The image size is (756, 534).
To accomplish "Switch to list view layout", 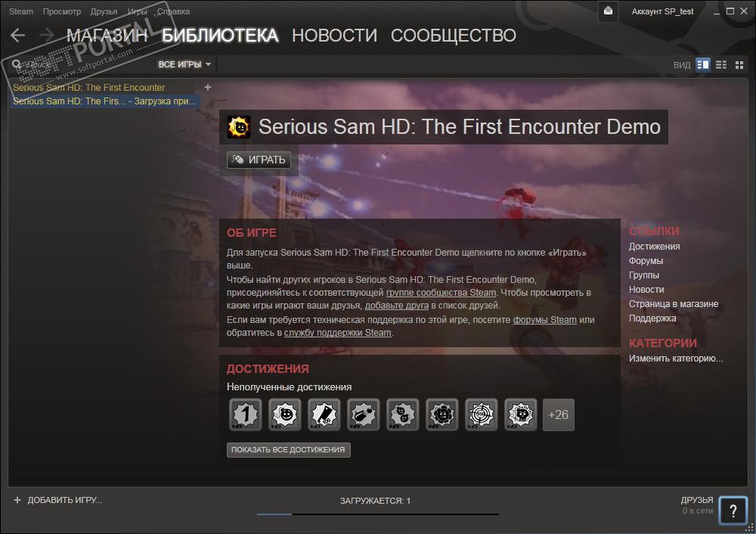I will 721,64.
